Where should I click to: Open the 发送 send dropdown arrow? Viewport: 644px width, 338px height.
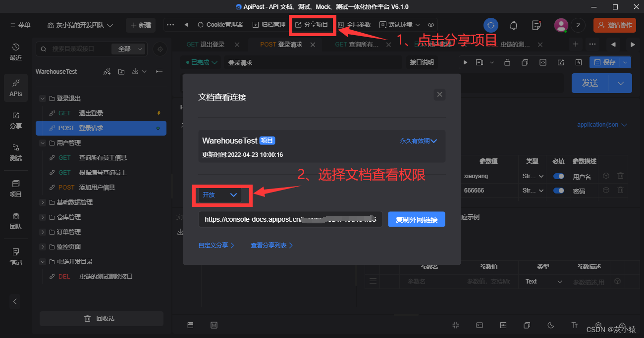(x=621, y=83)
